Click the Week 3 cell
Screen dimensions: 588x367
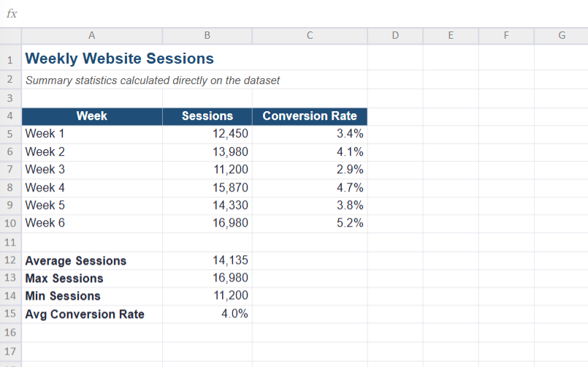pos(92,170)
